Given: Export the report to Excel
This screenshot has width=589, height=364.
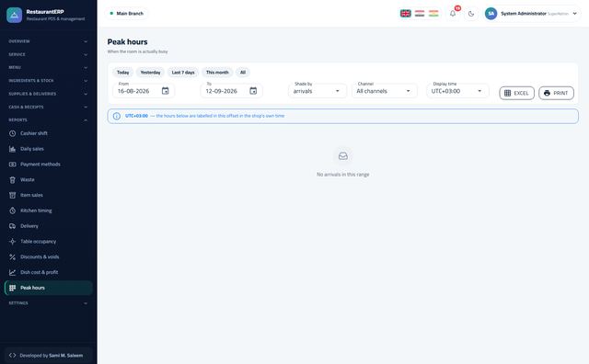Looking at the screenshot, I should (x=516, y=93).
